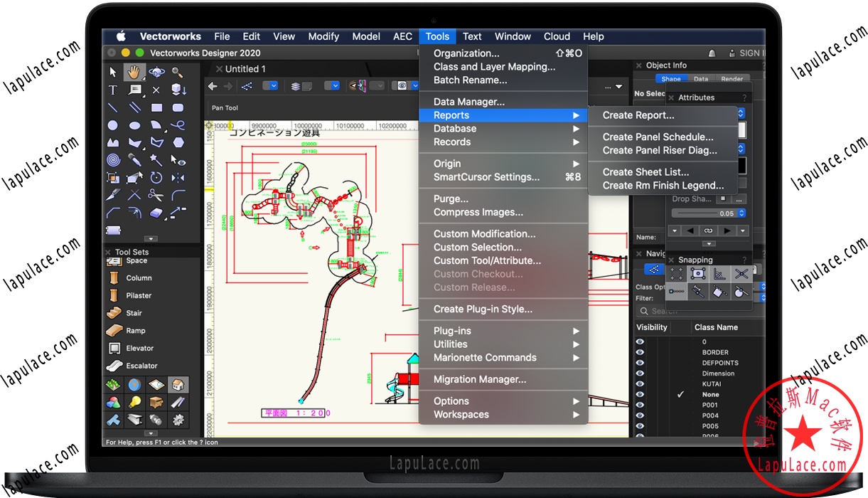The height and width of the screenshot is (498, 868).
Task: Select the Rectangle tool
Action: coord(156,107)
